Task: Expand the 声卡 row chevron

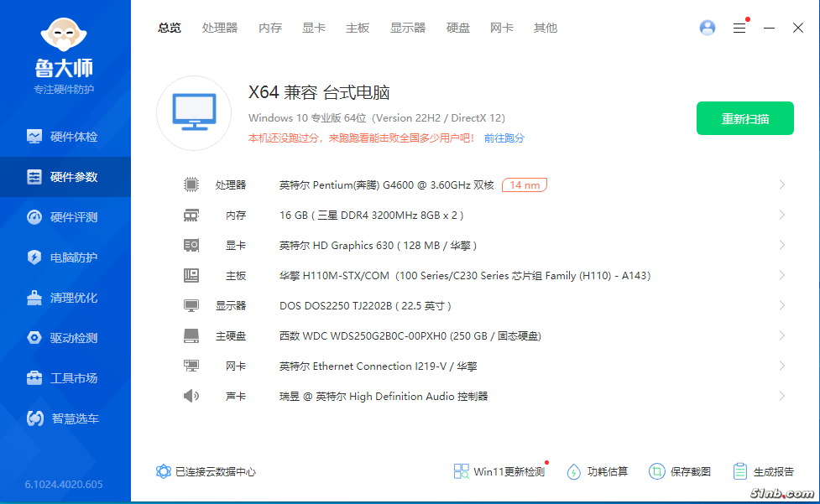Action: pos(782,396)
